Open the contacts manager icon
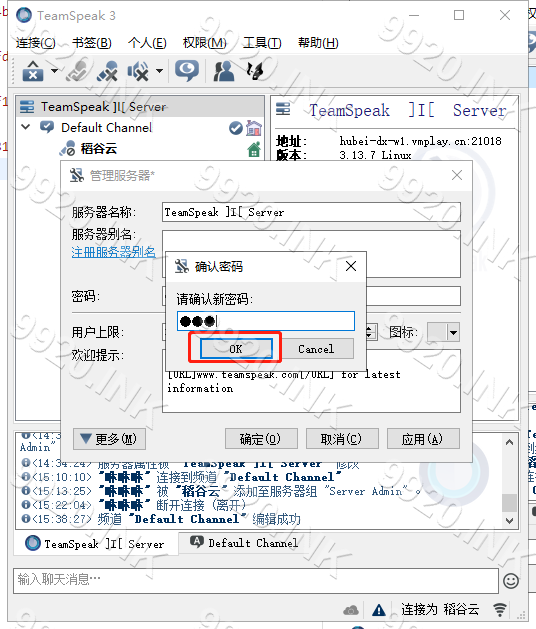 pos(223,71)
